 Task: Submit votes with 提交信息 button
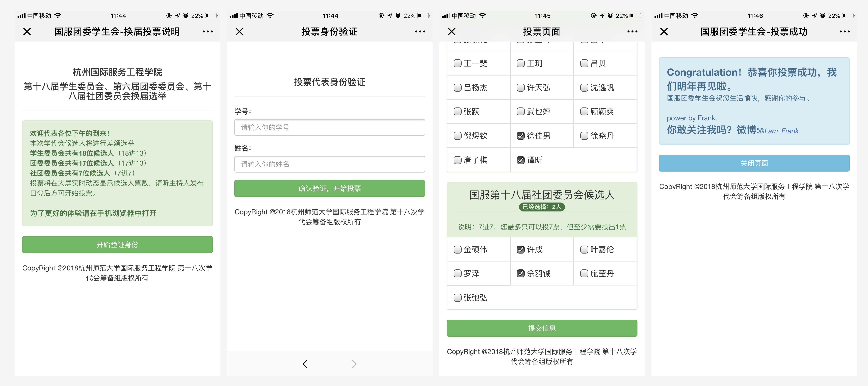[x=542, y=328]
